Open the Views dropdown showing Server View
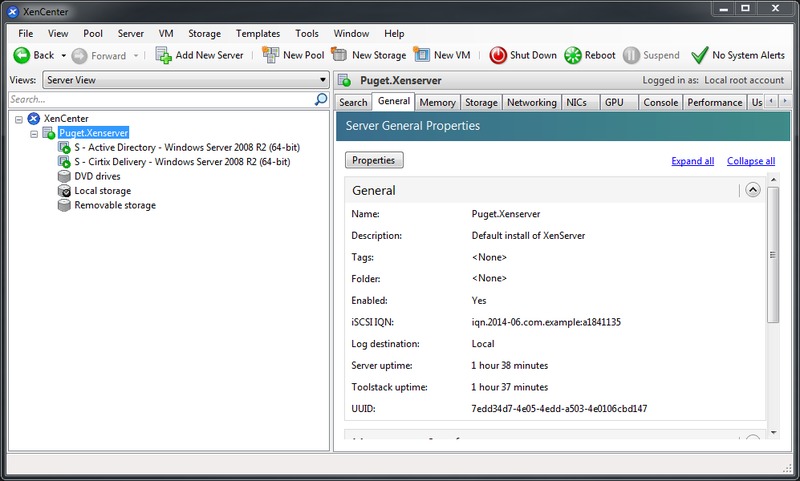800x481 pixels. click(185, 80)
